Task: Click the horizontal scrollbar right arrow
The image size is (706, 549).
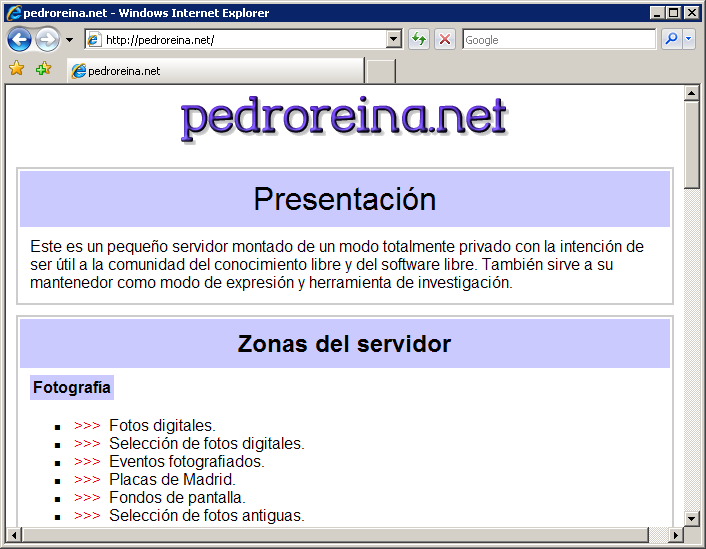Action: (x=676, y=535)
